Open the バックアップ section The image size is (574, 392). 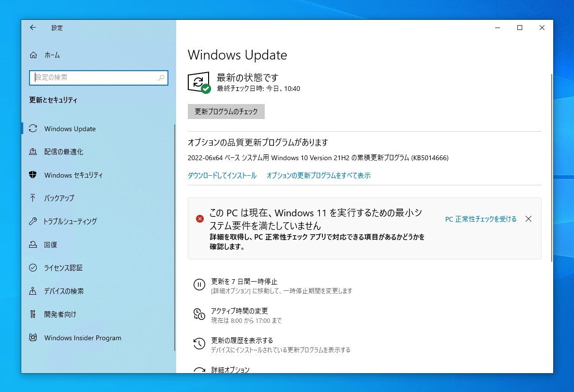click(98, 198)
